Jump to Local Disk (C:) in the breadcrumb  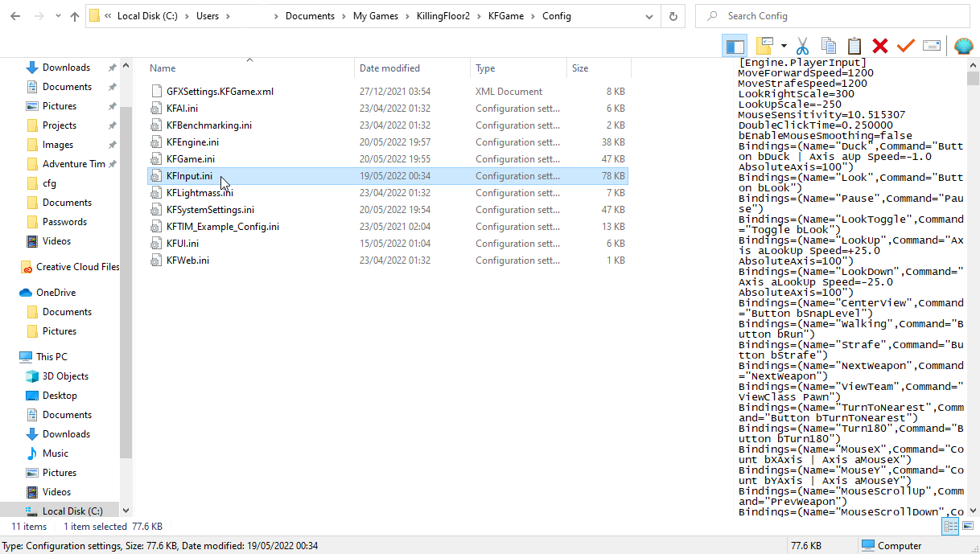click(147, 16)
